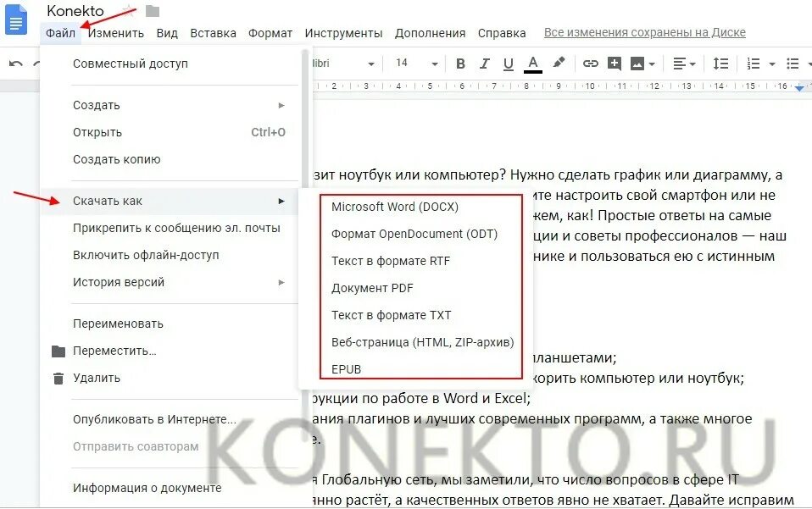Open the font family dropdown arrow
Screen dimensions: 812x509
370,64
